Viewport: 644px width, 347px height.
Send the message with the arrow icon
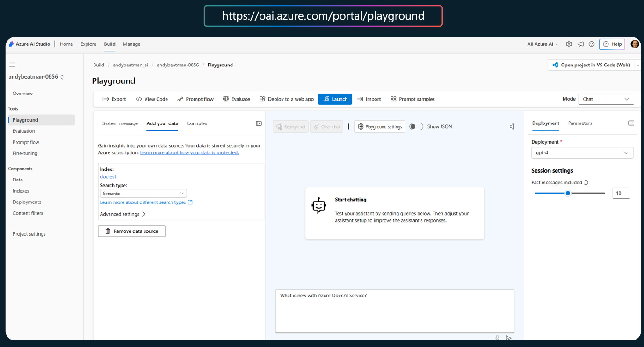[508, 338]
